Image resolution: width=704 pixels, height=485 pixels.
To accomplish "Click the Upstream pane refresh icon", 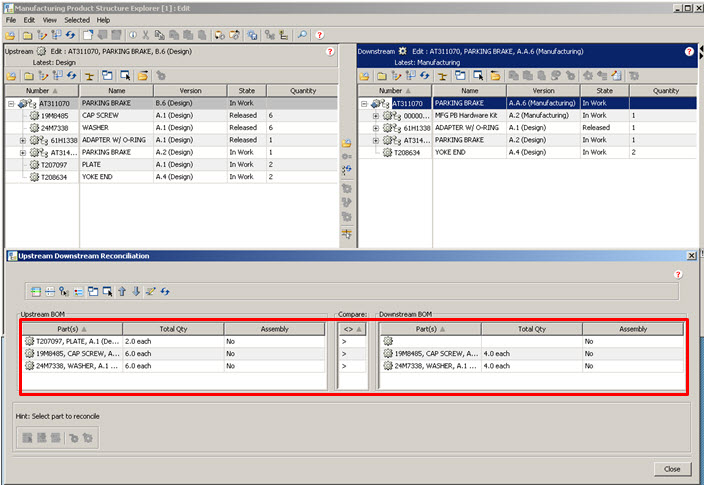I will pyautogui.click(x=71, y=76).
